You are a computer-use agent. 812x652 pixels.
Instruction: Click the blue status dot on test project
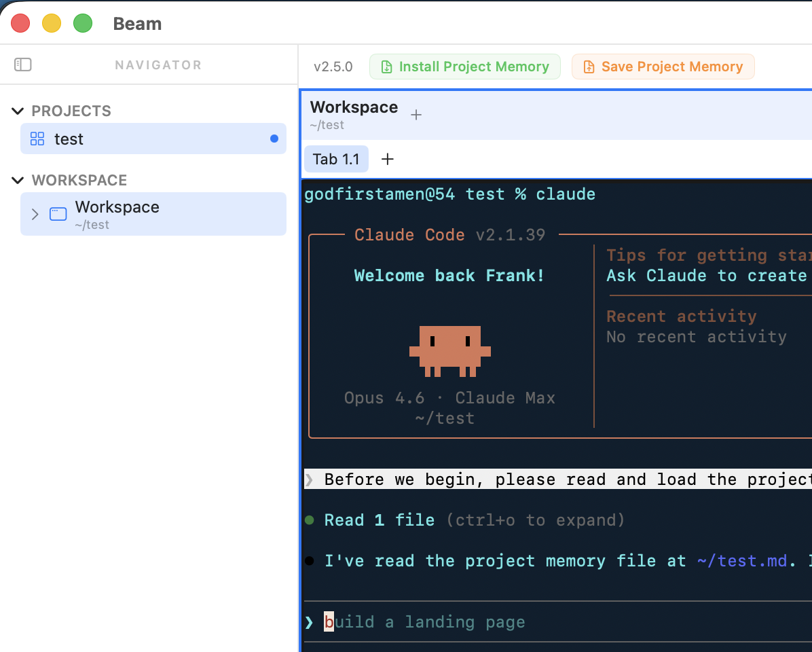(x=274, y=139)
